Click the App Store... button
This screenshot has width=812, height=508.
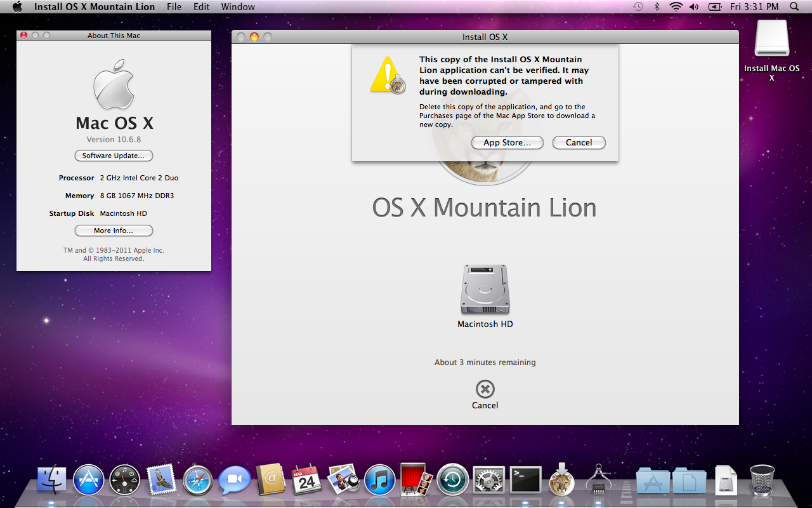(507, 143)
